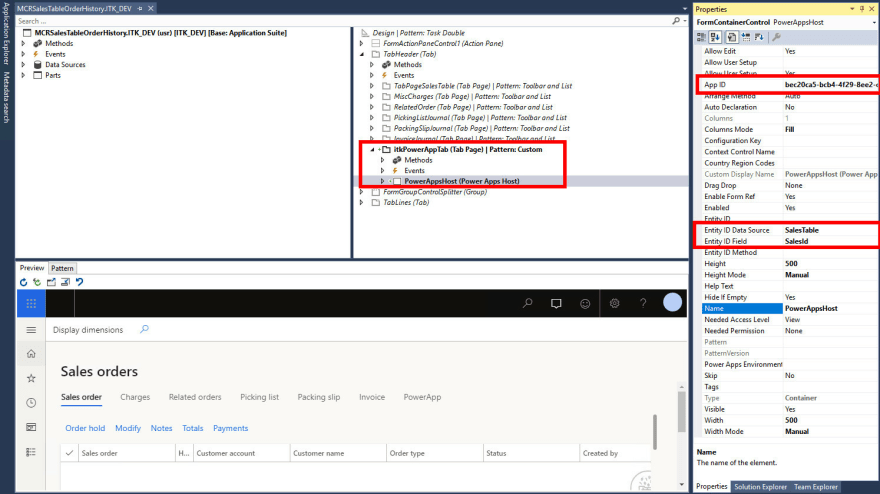Click the Refresh icon in the Preview toolbar
The image size is (880, 494).
point(23,282)
